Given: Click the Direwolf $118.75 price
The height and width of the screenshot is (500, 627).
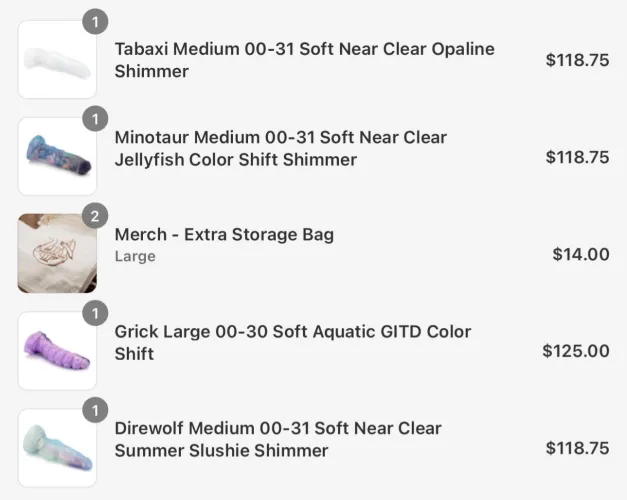Looking at the screenshot, I should pyautogui.click(x=577, y=448).
